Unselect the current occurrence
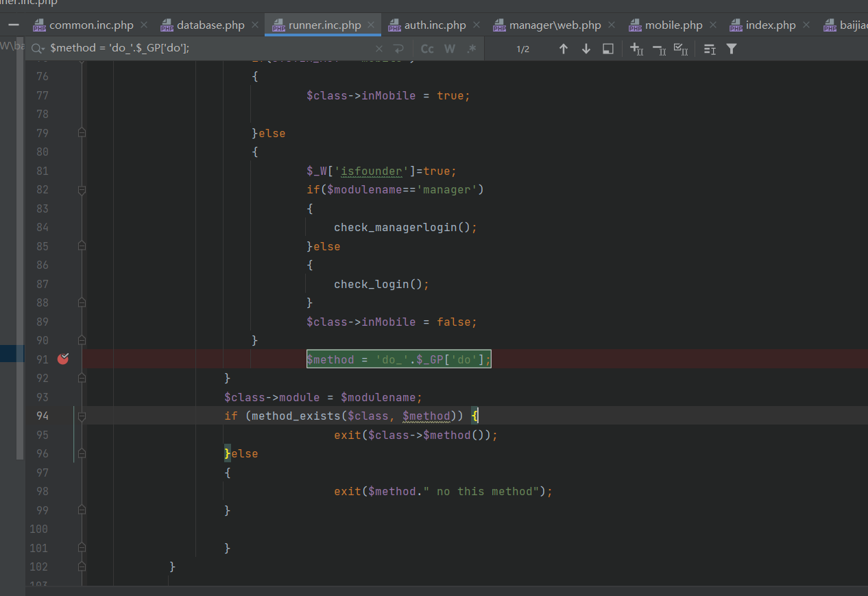This screenshot has height=596, width=868. [x=658, y=49]
